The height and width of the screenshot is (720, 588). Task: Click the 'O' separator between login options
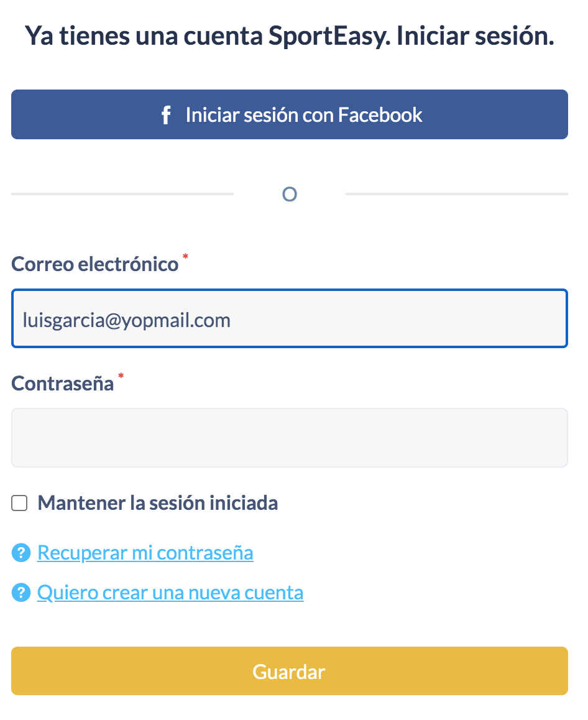290,195
